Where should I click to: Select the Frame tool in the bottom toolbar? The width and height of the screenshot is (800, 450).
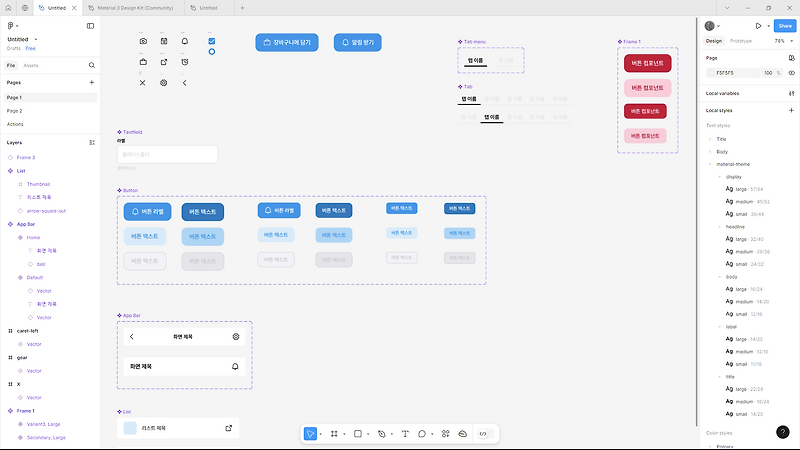point(334,434)
